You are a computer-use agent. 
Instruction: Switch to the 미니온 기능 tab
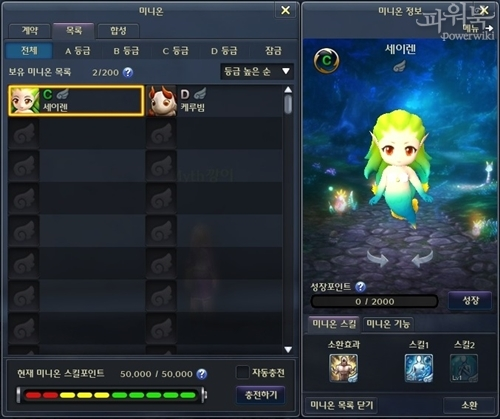click(388, 324)
